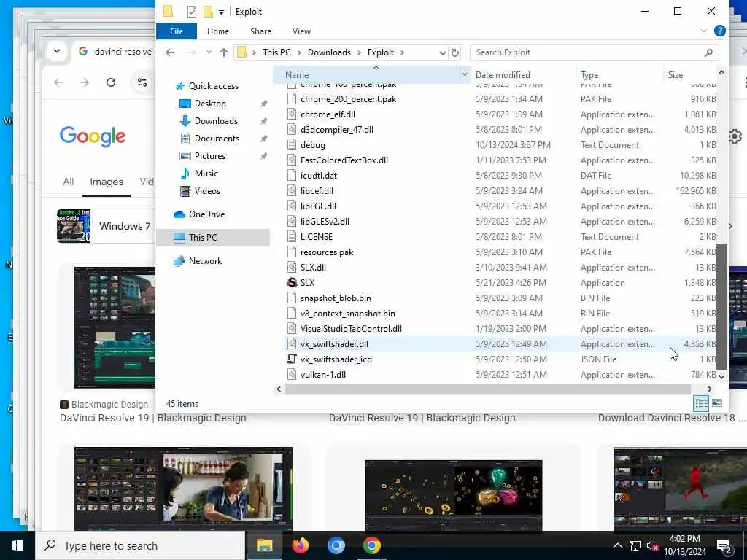Open the View ribbon tab
The height and width of the screenshot is (560, 747).
[301, 31]
